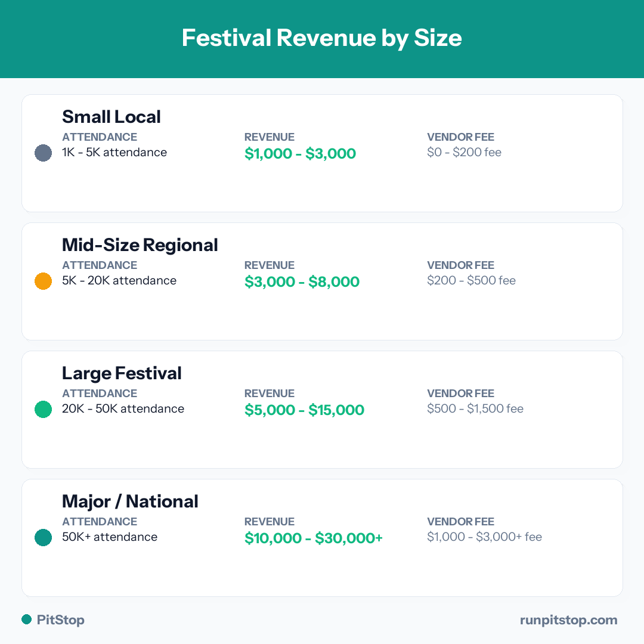Click the REVENUE label in Large Festival card
This screenshot has width=644, height=644.
click(270, 393)
